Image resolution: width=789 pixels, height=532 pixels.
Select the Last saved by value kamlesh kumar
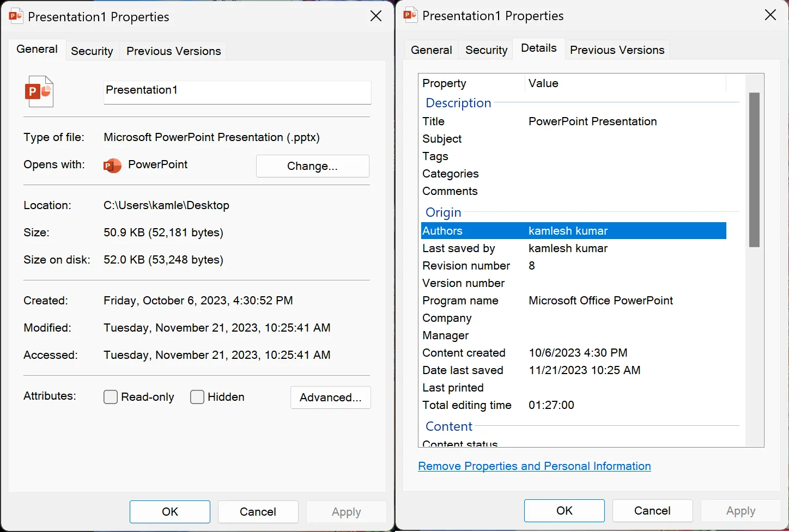pyautogui.click(x=568, y=248)
